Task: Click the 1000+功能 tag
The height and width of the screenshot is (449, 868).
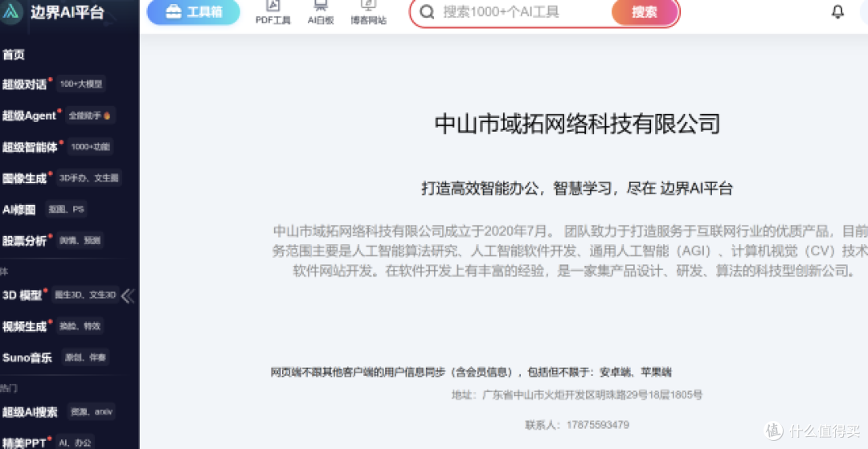Action: pyautogui.click(x=90, y=146)
